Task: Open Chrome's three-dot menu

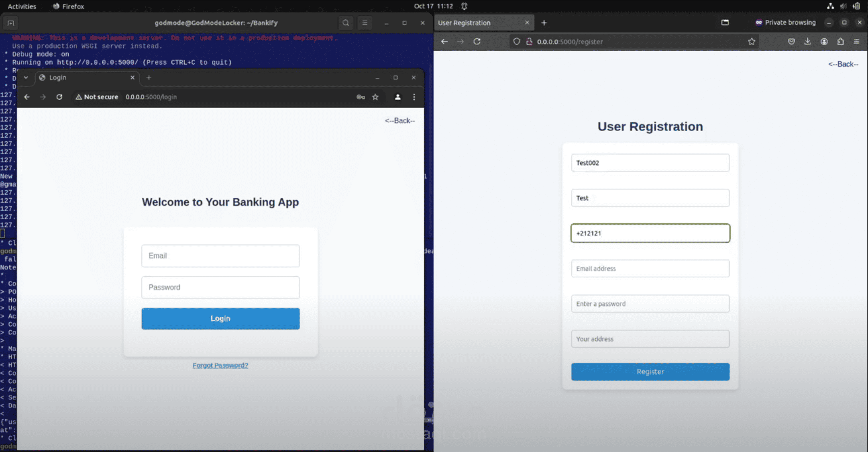Action: click(414, 97)
